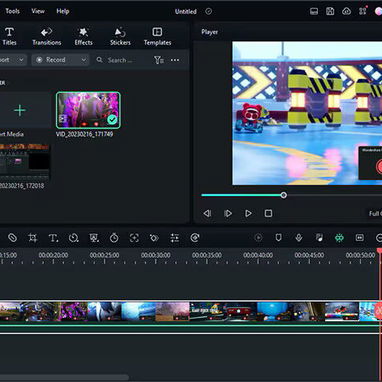Click the frame-by-frame play button
This screenshot has height=382, width=382.
(228, 213)
